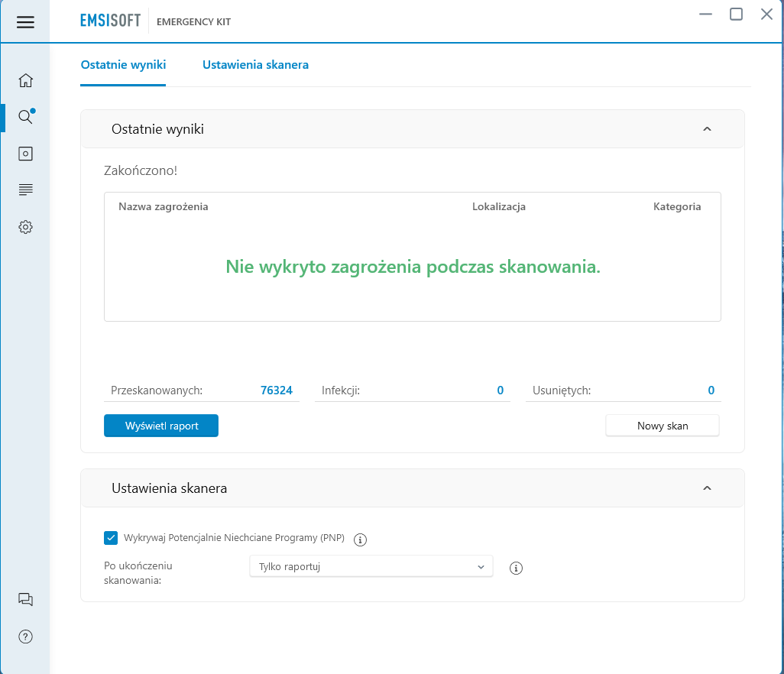Open the chat feedback icon
The height and width of the screenshot is (674, 784).
coord(25,599)
